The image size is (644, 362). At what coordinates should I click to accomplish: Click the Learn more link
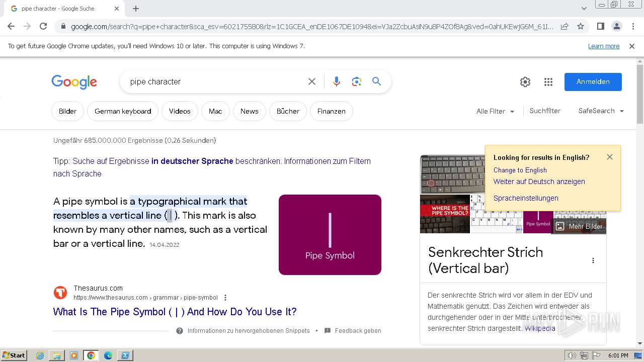click(x=604, y=46)
